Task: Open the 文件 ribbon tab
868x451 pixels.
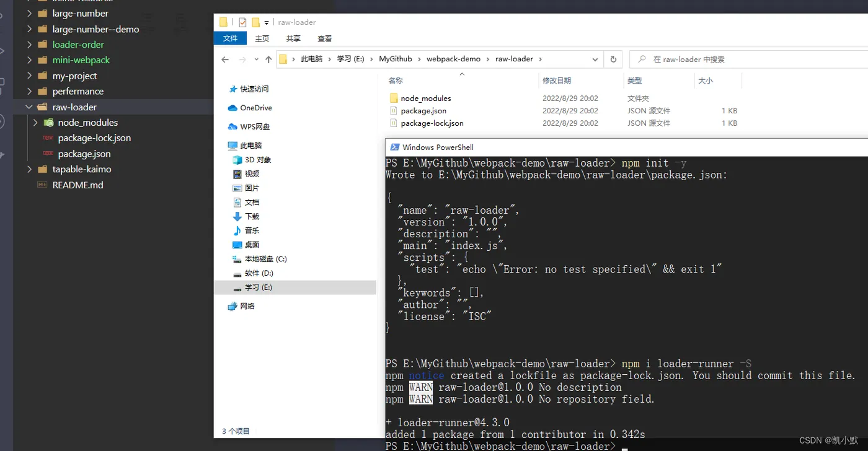Action: (x=230, y=38)
